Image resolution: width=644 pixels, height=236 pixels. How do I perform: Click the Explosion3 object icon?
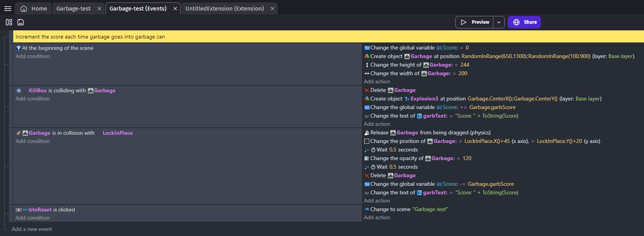click(x=407, y=99)
